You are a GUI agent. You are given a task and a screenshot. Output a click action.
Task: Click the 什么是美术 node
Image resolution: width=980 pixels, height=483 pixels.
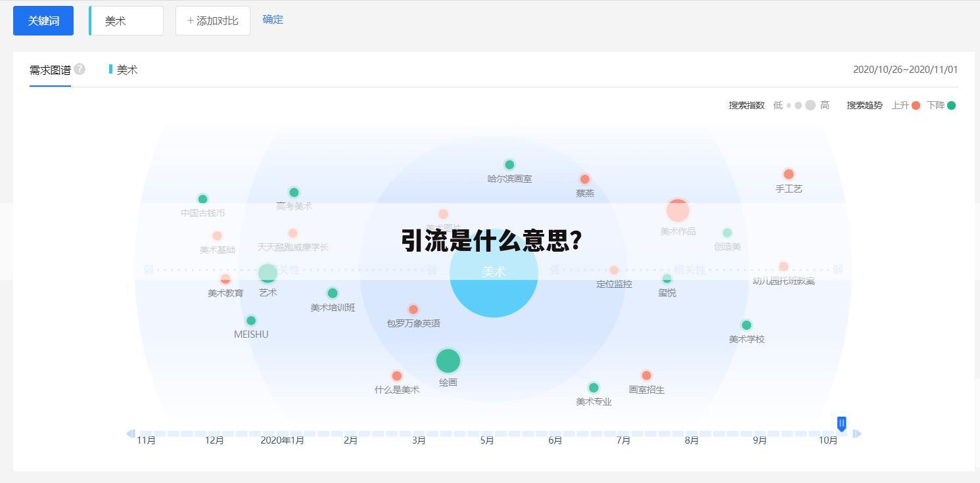tap(396, 376)
